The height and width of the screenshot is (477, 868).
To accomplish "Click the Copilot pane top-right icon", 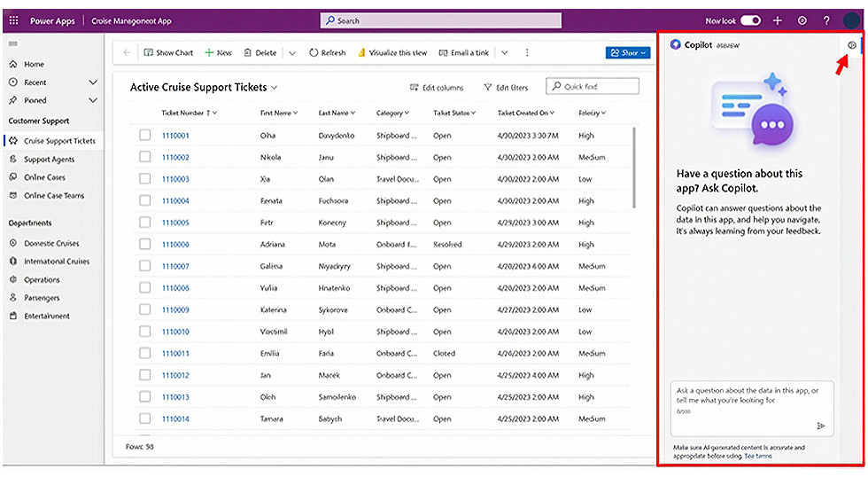I will pyautogui.click(x=851, y=44).
